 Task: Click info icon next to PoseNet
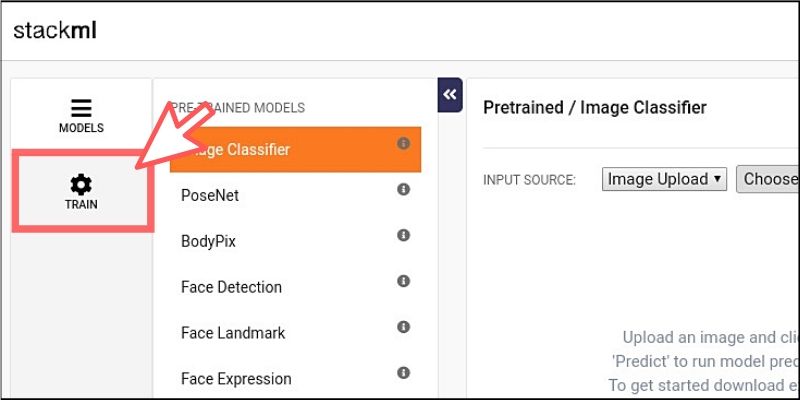[x=404, y=189]
